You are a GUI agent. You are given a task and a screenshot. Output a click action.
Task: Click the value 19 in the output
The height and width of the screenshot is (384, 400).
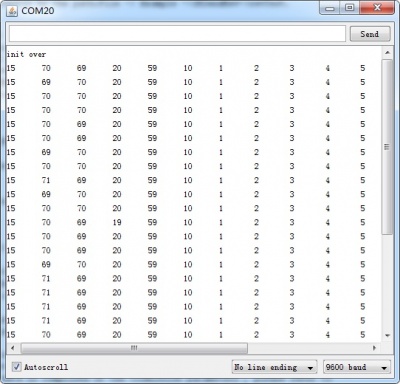point(117,222)
